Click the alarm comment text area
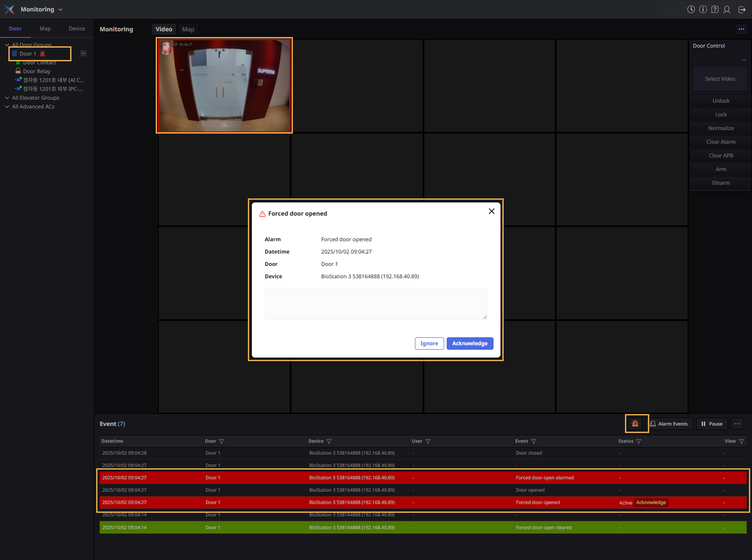The height and width of the screenshot is (560, 752). tap(376, 304)
